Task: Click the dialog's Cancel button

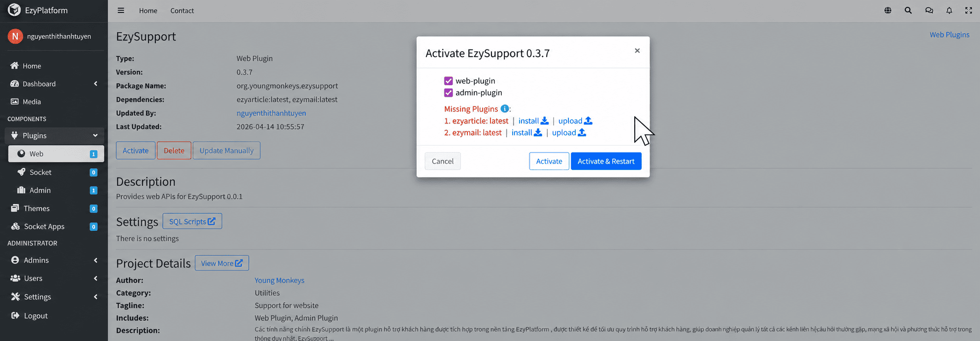Action: click(443, 161)
